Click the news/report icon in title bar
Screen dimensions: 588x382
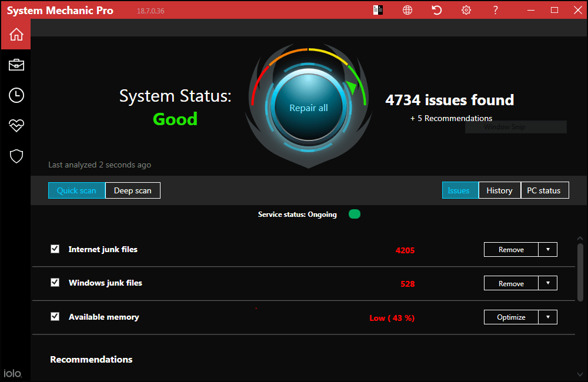[378, 10]
